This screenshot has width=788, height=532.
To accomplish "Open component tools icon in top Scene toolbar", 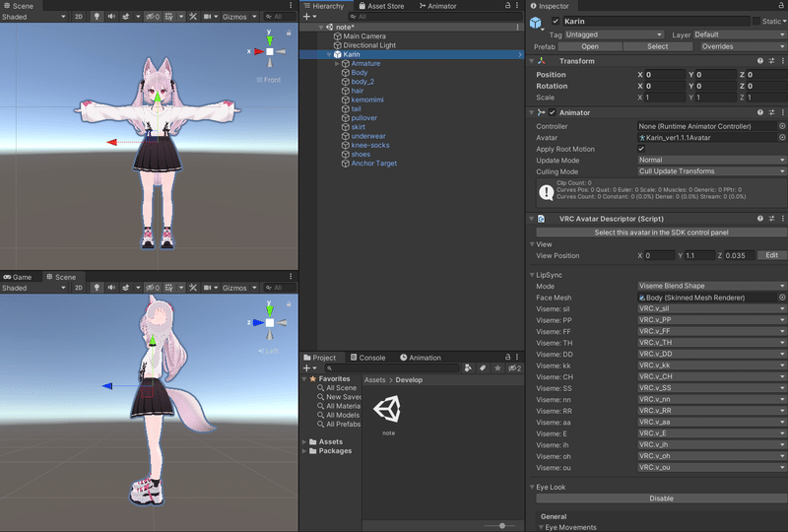I will pyautogui.click(x=193, y=17).
